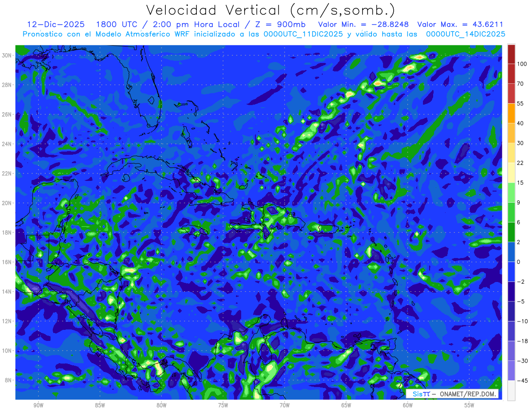This screenshot has height=411, width=532.
Task: Click the colorbar label '-5'
Action: pyautogui.click(x=520, y=301)
